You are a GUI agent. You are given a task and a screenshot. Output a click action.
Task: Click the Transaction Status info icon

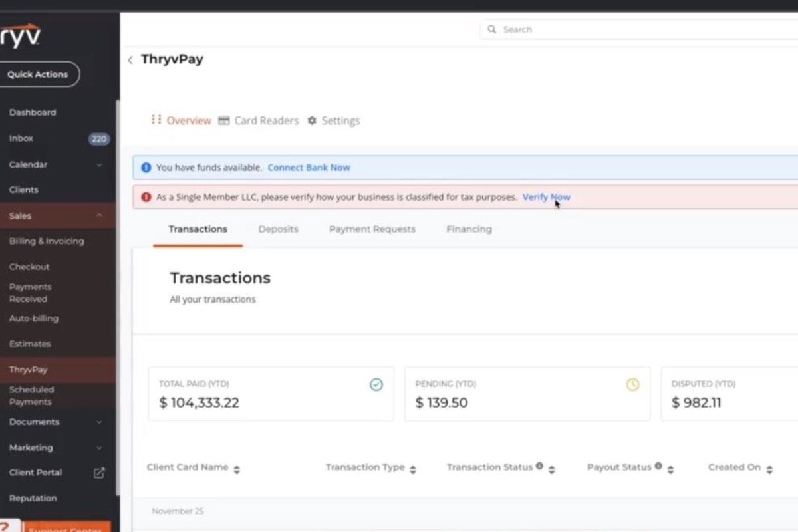coord(539,467)
